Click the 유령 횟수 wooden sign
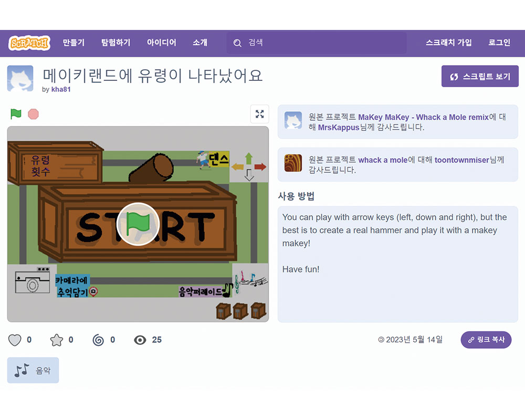The image size is (525, 420). (x=55, y=163)
